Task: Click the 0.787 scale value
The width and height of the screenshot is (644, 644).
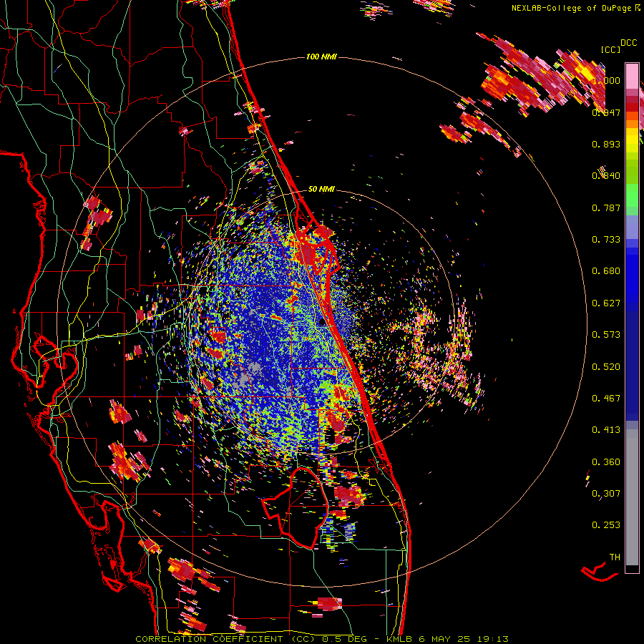Action: 606,208
